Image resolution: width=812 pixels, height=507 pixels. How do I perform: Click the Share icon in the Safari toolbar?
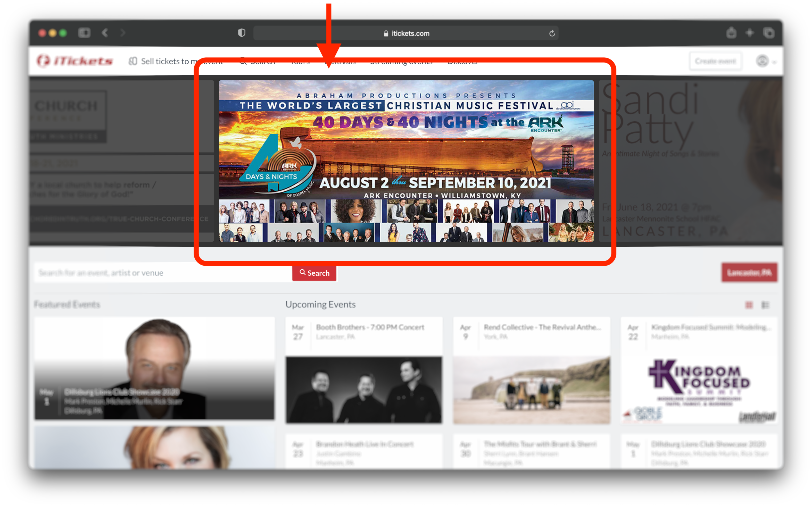(x=732, y=33)
